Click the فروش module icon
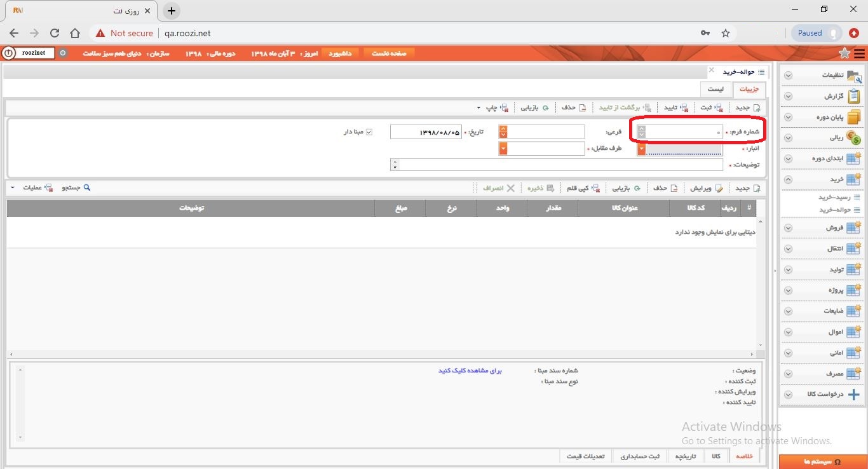 [853, 228]
